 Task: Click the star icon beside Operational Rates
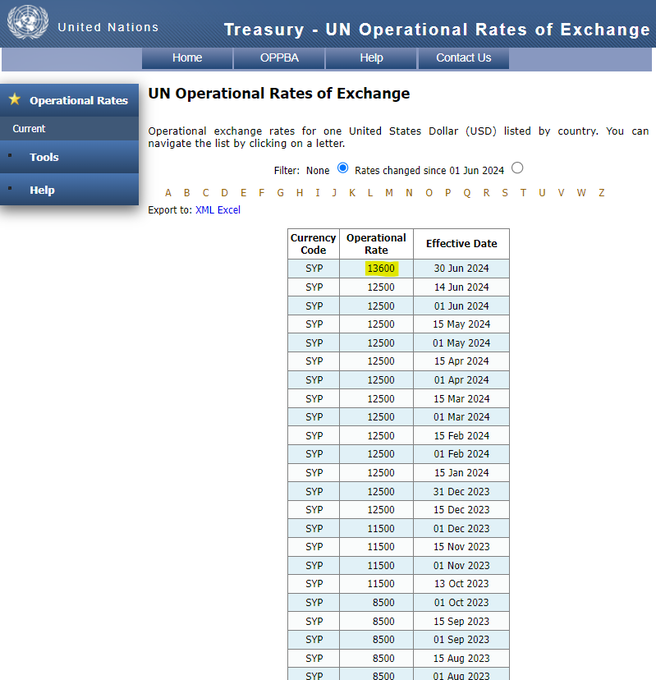coord(14,99)
